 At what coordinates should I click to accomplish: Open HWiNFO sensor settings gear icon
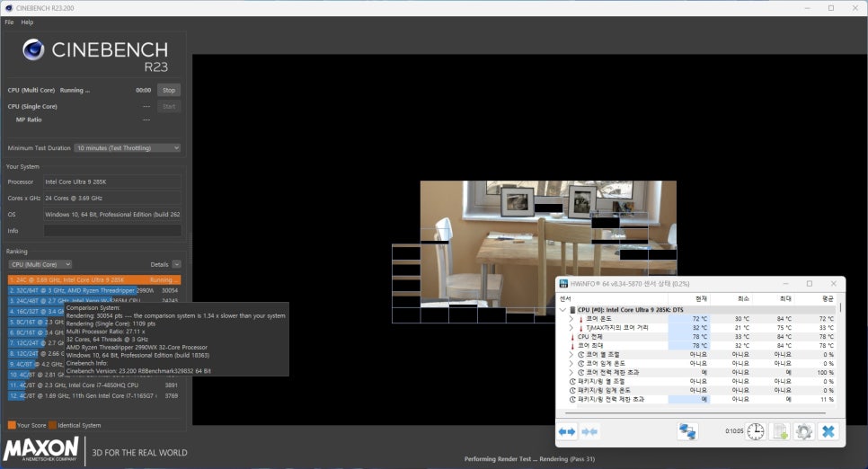(x=803, y=432)
